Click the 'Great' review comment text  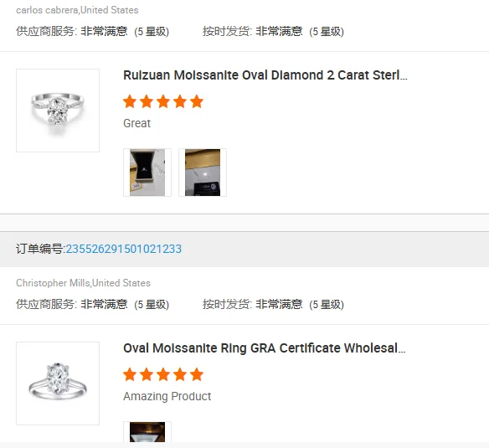[137, 123]
